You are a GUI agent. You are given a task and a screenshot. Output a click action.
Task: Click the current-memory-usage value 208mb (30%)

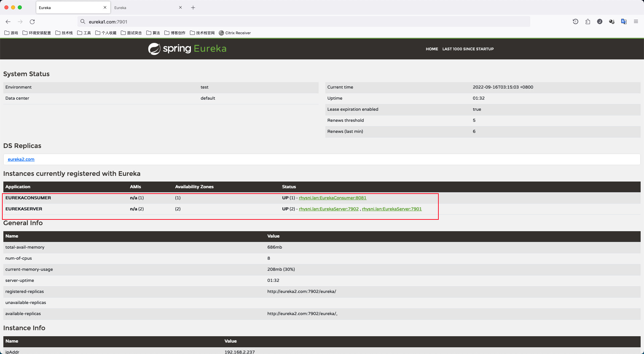(281, 269)
